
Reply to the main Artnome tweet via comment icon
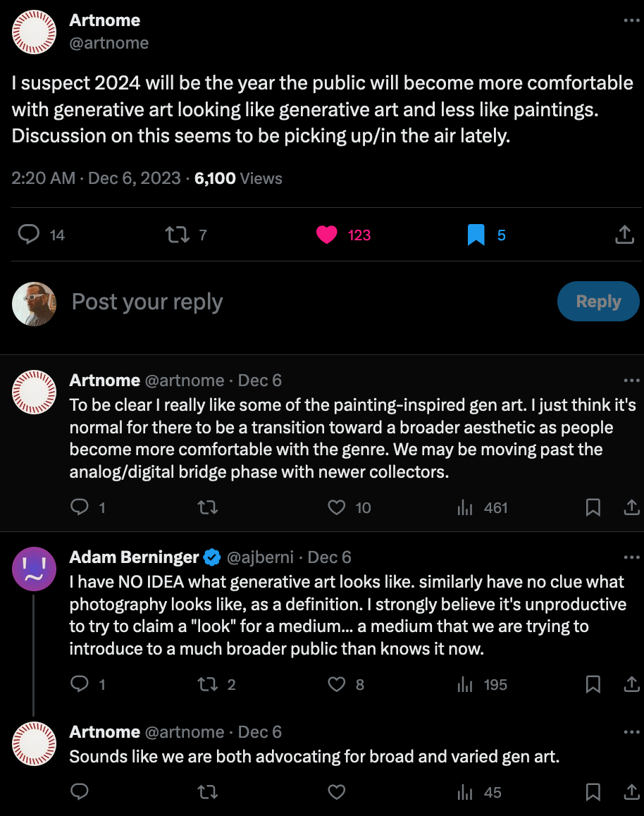coord(29,235)
